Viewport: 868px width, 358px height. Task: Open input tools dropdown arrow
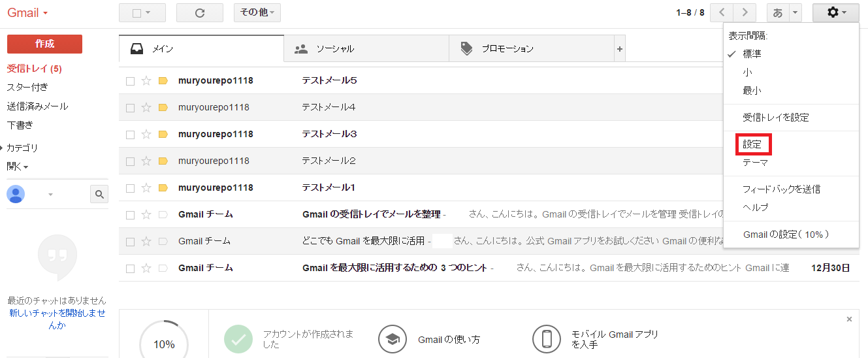[x=796, y=12]
